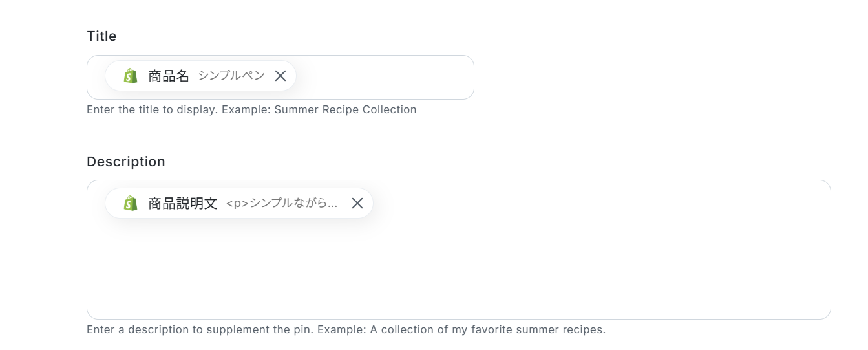Click the <p>シンプルながら... preview text
The height and width of the screenshot is (350, 868).
(281, 204)
